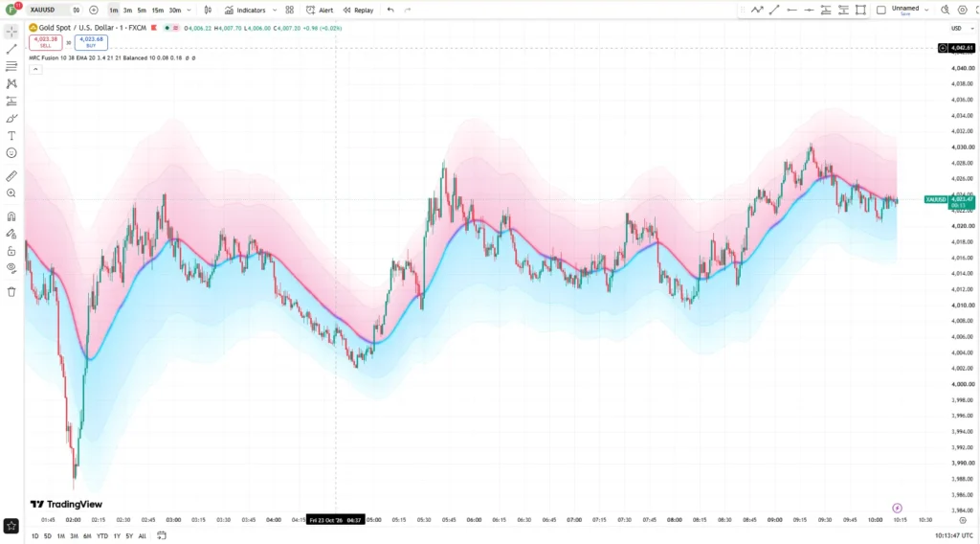Activate the zoom in tool
The image size is (980, 544).
tap(11, 193)
